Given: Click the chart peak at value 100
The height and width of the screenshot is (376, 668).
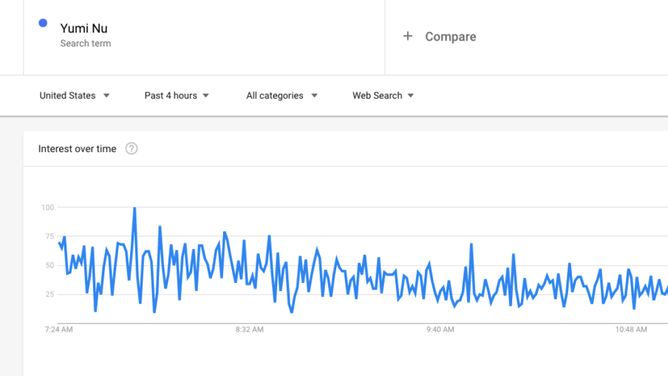Looking at the screenshot, I should pos(135,208).
